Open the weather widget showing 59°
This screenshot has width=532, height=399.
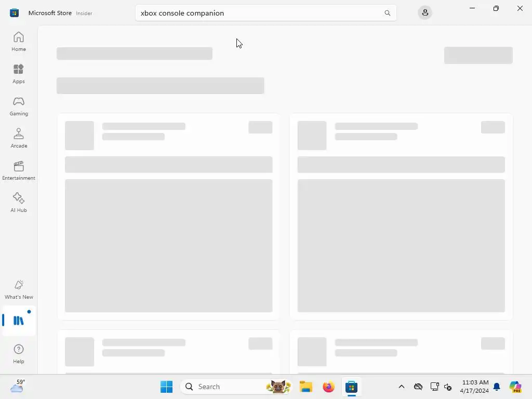18,387
